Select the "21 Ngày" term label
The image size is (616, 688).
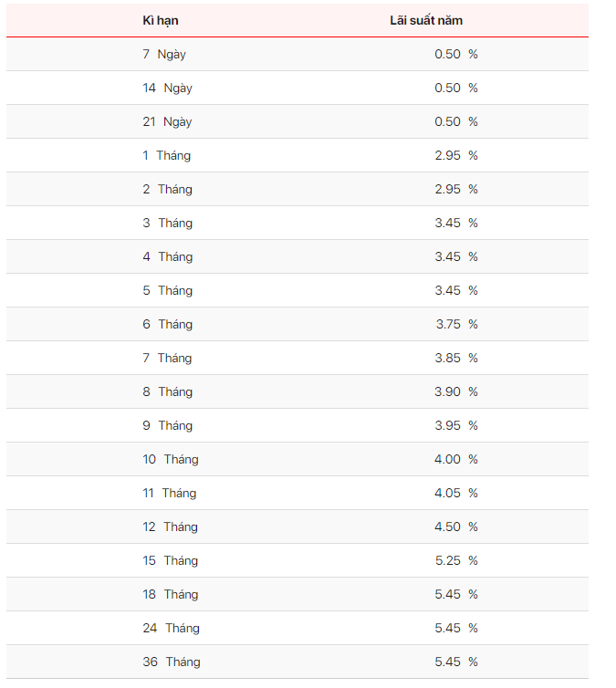pos(167,121)
